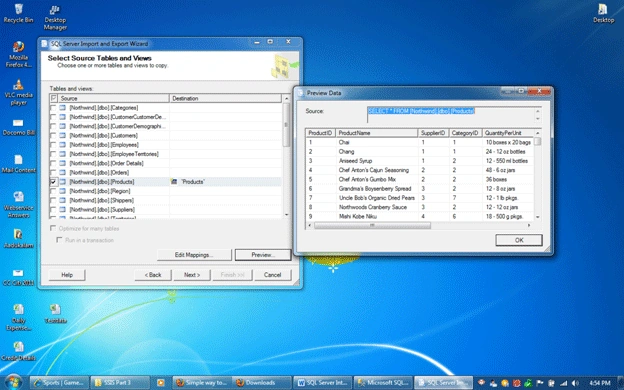Viewport: 624px width, 390px height.
Task: Open VLC media player desktop icon
Action: pos(18,92)
